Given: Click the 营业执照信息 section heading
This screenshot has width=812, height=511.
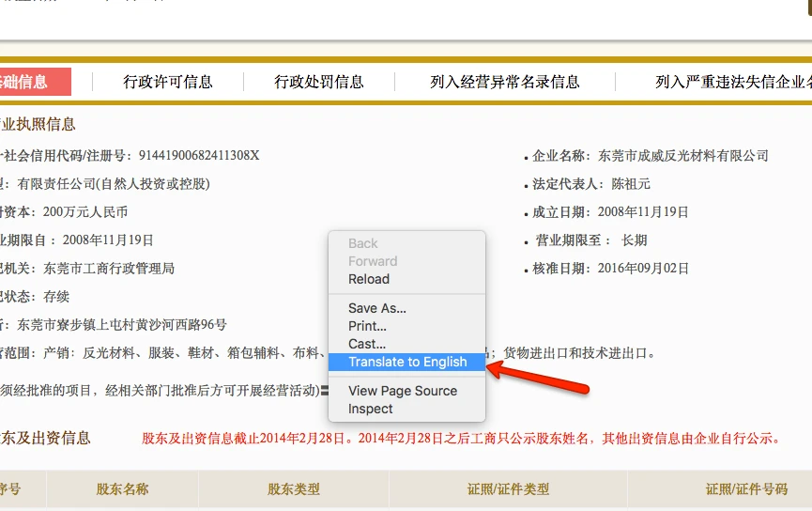Looking at the screenshot, I should (38, 124).
